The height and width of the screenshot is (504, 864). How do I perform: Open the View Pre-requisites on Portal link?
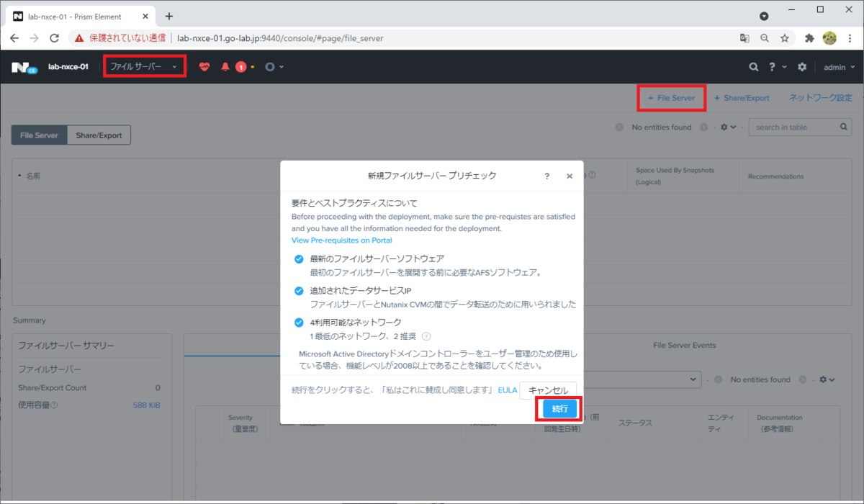pyautogui.click(x=341, y=240)
